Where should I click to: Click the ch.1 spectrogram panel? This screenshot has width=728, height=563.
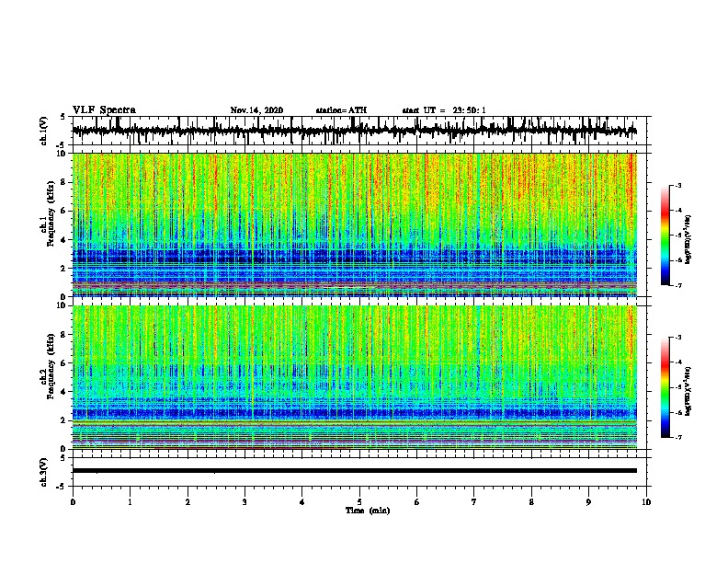click(354, 224)
